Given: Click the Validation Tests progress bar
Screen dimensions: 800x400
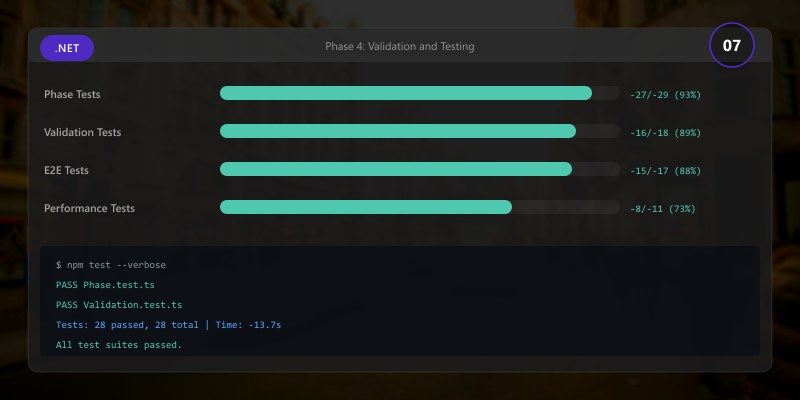Looking at the screenshot, I should click(x=419, y=131).
